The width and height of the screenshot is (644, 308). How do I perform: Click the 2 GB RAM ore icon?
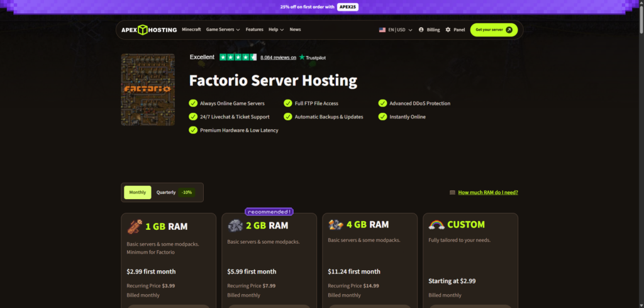(x=235, y=225)
